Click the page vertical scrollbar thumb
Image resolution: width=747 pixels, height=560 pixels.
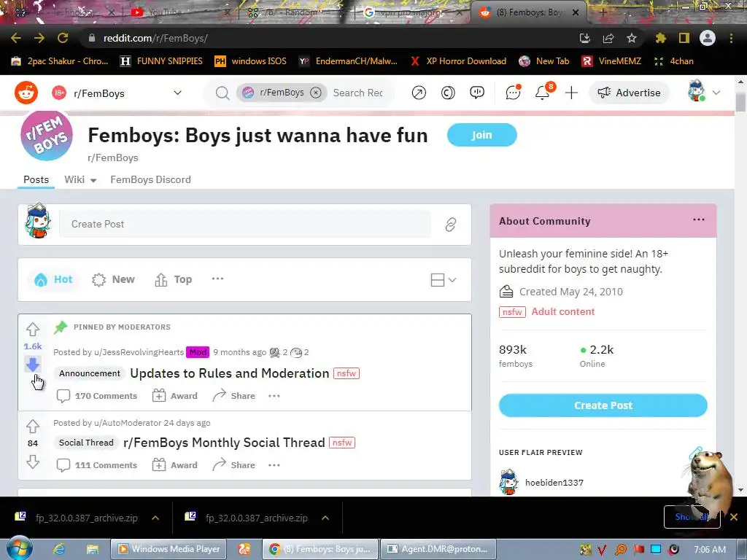[740, 101]
